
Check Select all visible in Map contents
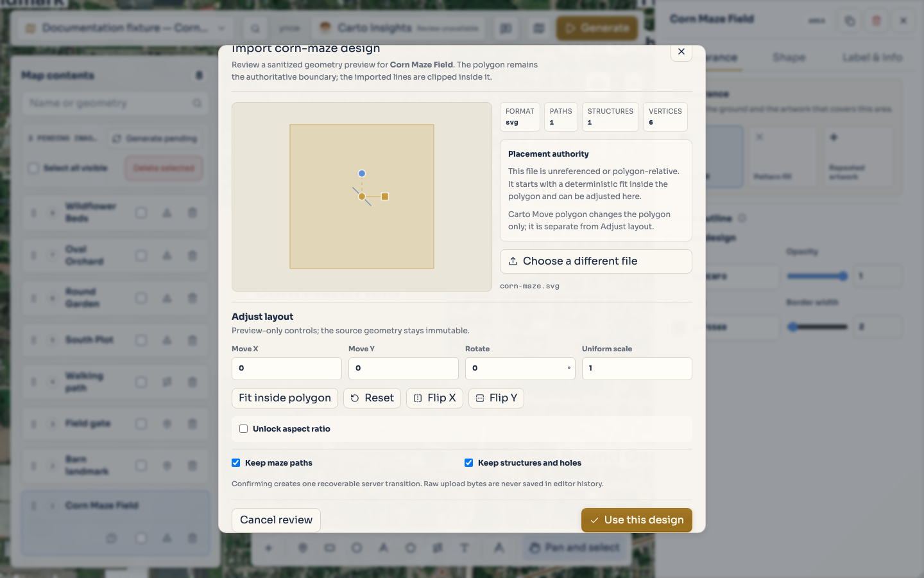[x=33, y=168]
